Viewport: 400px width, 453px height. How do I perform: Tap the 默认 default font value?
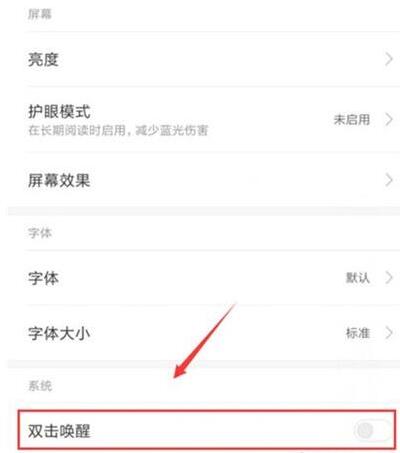point(358,277)
